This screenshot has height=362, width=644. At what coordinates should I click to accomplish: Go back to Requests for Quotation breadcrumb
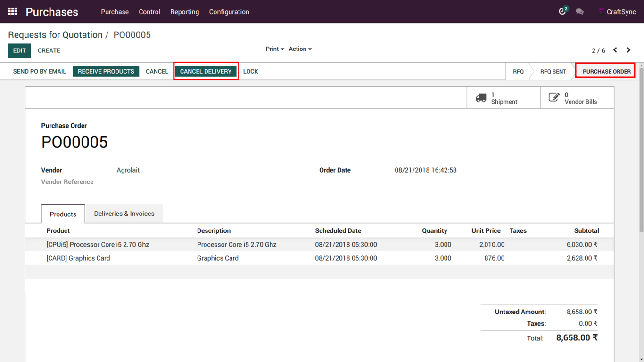(55, 35)
